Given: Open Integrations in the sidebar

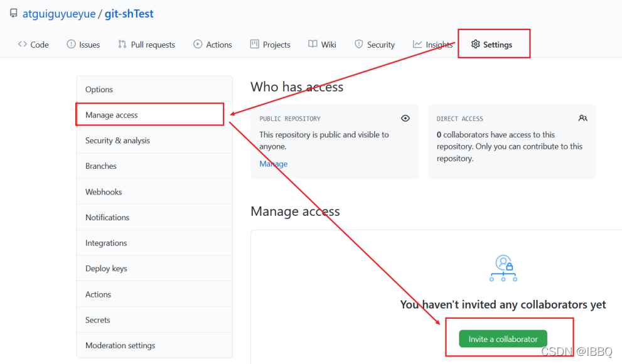Looking at the screenshot, I should pyautogui.click(x=154, y=243).
